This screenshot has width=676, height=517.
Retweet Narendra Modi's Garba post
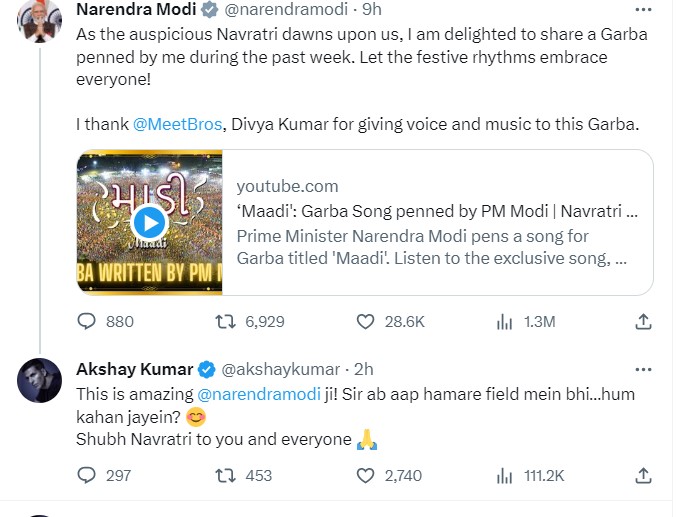[227, 321]
